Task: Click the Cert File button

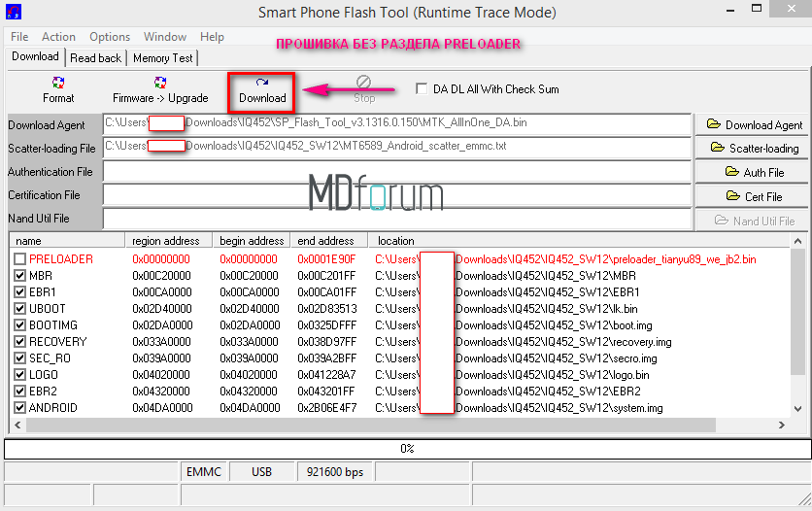Action: coord(752,196)
